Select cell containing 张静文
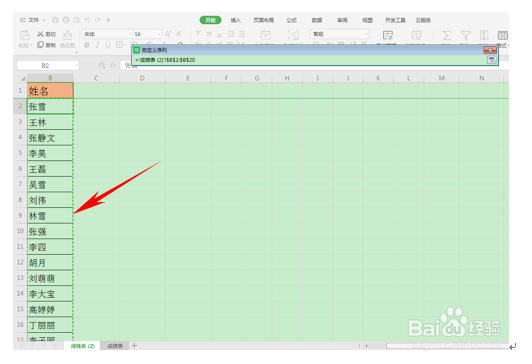This screenshot has height=364, width=532. (50, 138)
